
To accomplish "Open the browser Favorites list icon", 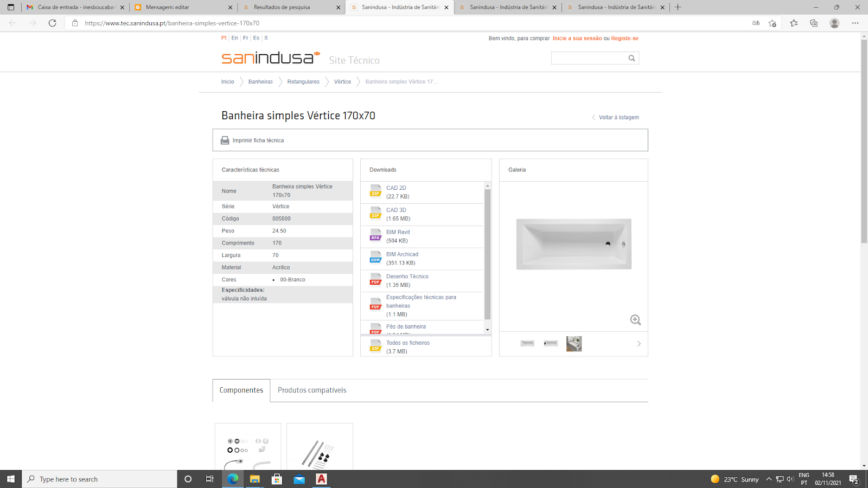I will (x=794, y=23).
